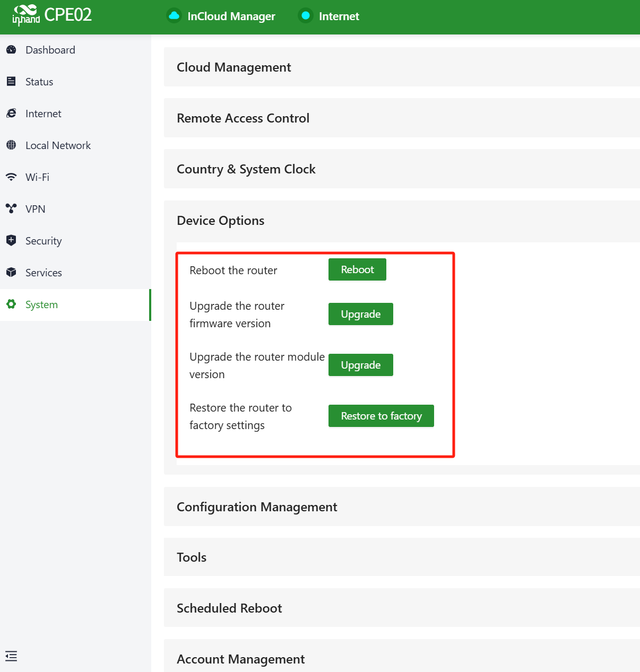Image resolution: width=640 pixels, height=672 pixels.
Task: Click the Status list icon
Action: [11, 82]
